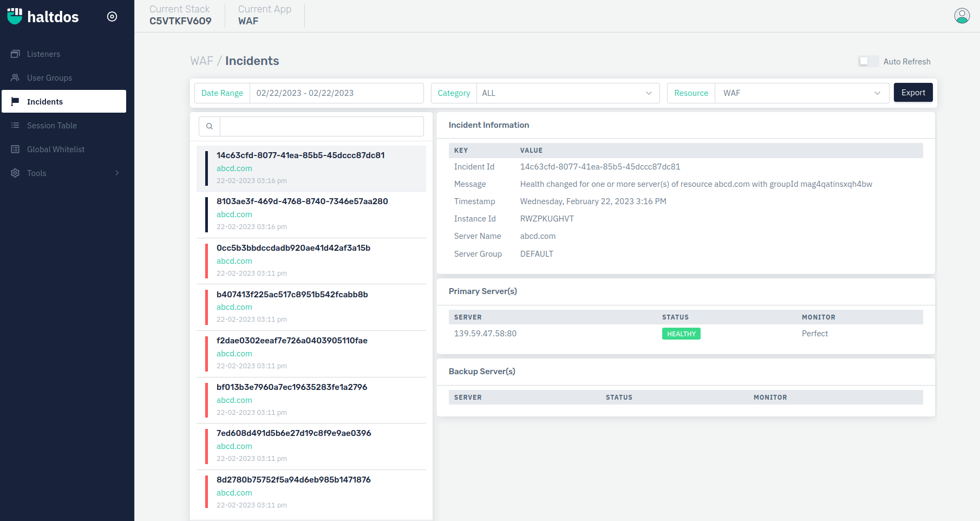Click the Current App WAF selector
This screenshot has height=521, width=980.
[x=264, y=15]
